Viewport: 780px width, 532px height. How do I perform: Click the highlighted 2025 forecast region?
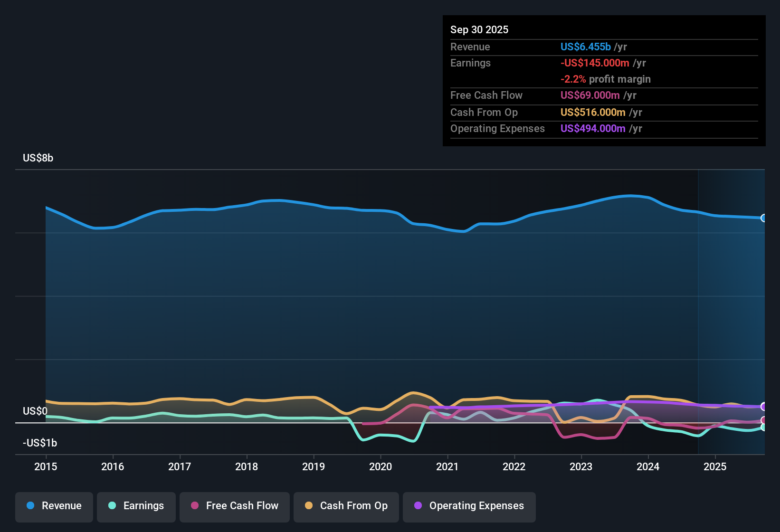click(732, 309)
